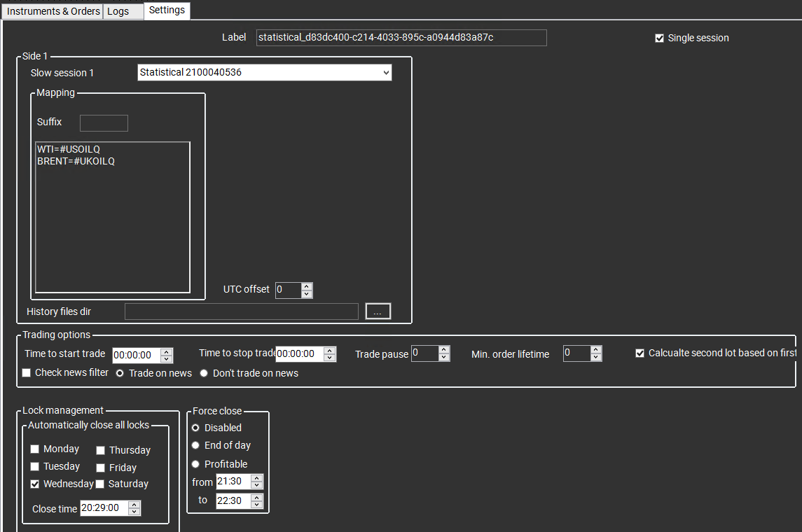The image size is (802, 532).
Task: Expand the Slow session 1 dropdown
Action: click(385, 73)
